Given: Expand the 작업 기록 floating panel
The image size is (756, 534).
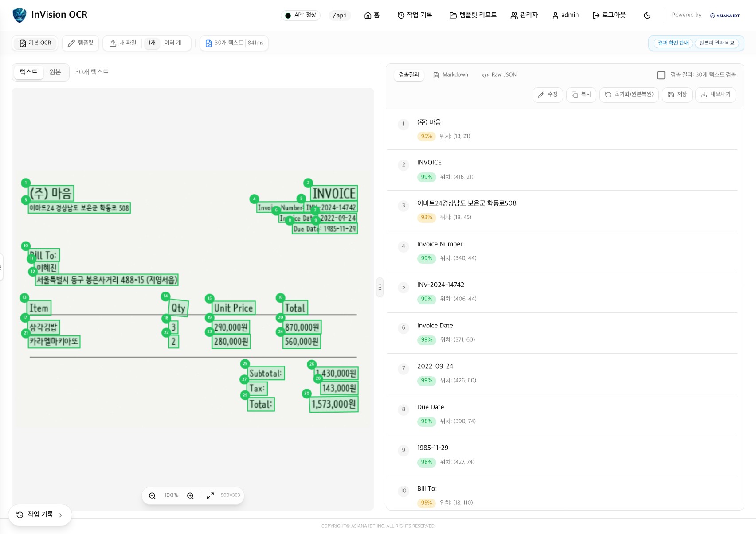Looking at the screenshot, I should click(40, 515).
